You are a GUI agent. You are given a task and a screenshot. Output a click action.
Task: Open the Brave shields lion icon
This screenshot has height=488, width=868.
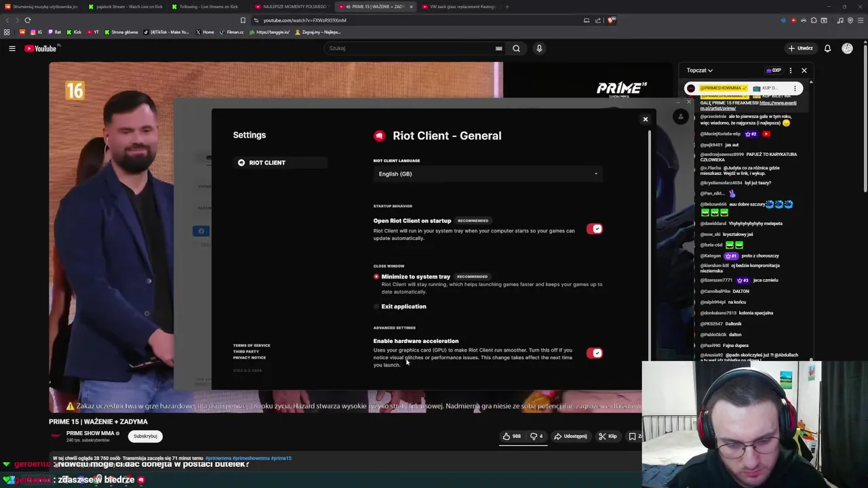611,20
